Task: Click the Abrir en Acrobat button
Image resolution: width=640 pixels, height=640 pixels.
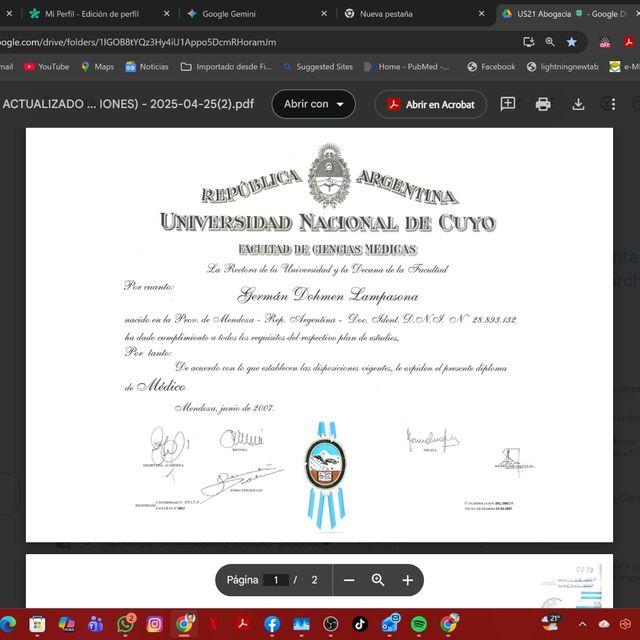Action: pyautogui.click(x=431, y=104)
